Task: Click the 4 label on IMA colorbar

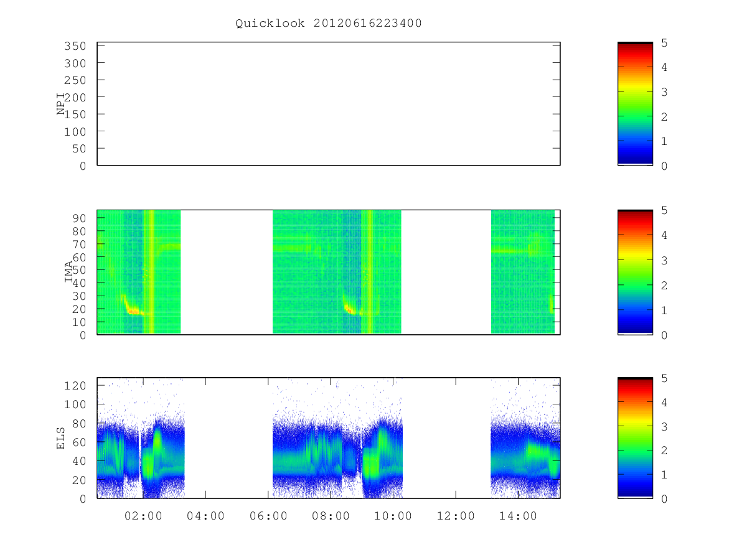Action: point(664,235)
